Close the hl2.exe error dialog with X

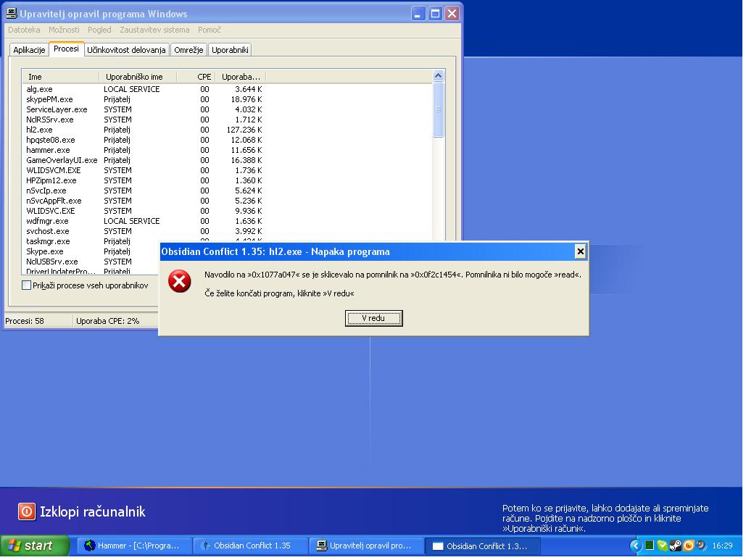[580, 251]
